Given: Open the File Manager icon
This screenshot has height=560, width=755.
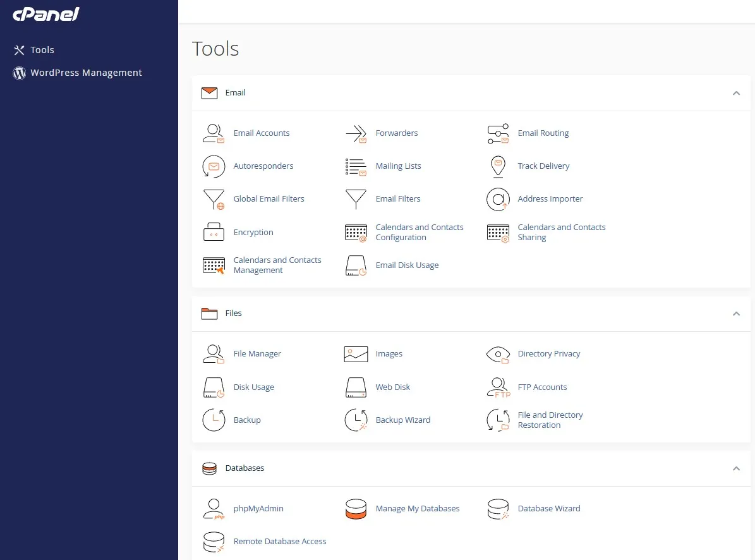Looking at the screenshot, I should coord(214,354).
